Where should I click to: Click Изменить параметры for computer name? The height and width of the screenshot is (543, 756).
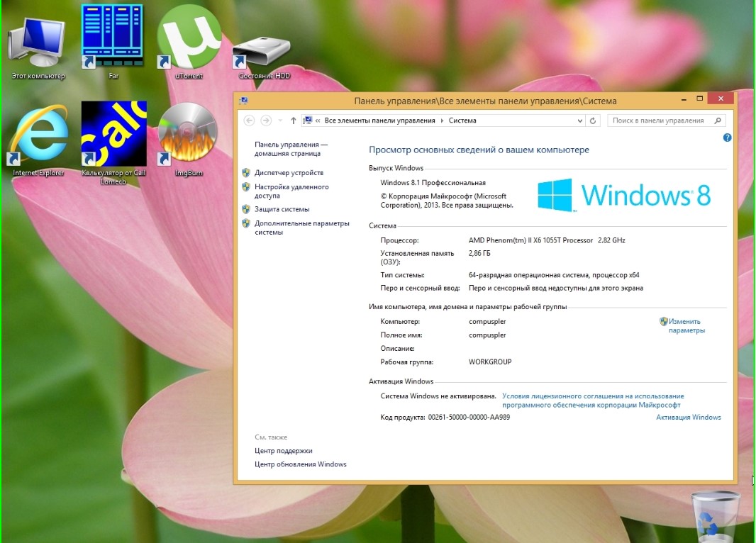(x=686, y=326)
